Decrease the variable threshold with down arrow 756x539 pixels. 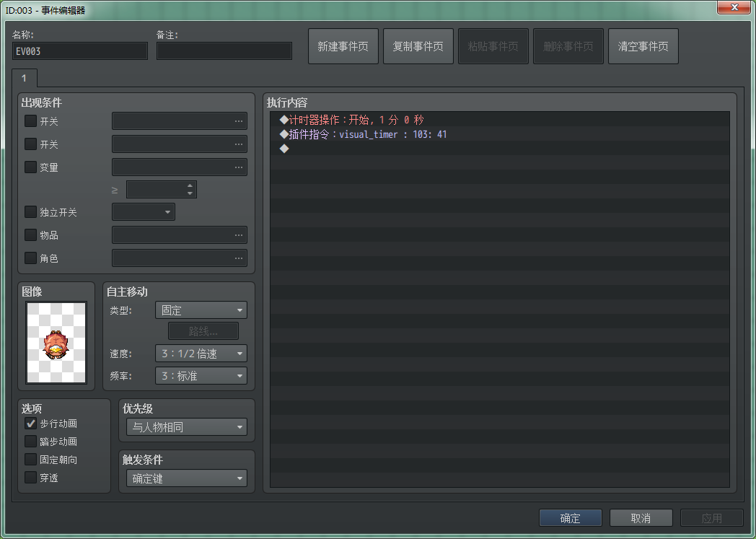tap(190, 193)
